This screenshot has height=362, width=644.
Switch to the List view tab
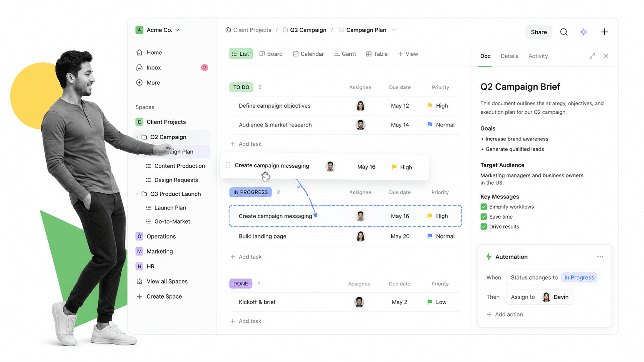click(241, 54)
